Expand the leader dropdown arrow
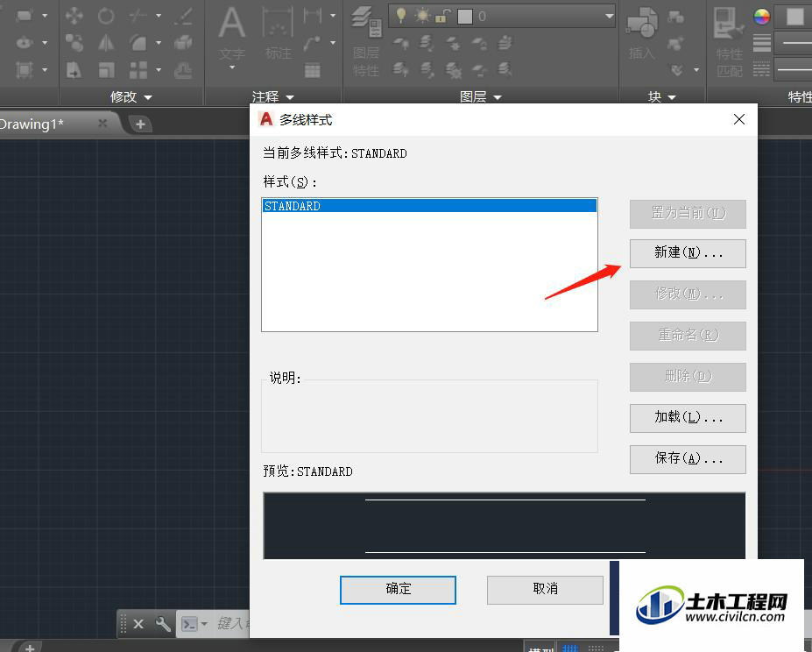 (x=333, y=42)
